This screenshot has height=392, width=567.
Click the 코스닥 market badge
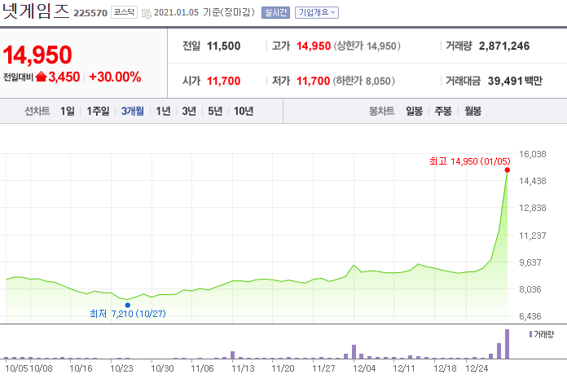click(124, 12)
